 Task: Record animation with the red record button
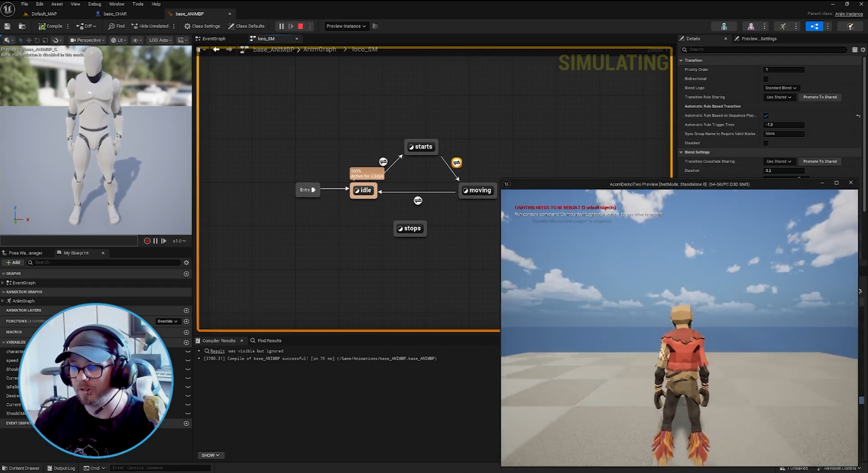point(147,241)
